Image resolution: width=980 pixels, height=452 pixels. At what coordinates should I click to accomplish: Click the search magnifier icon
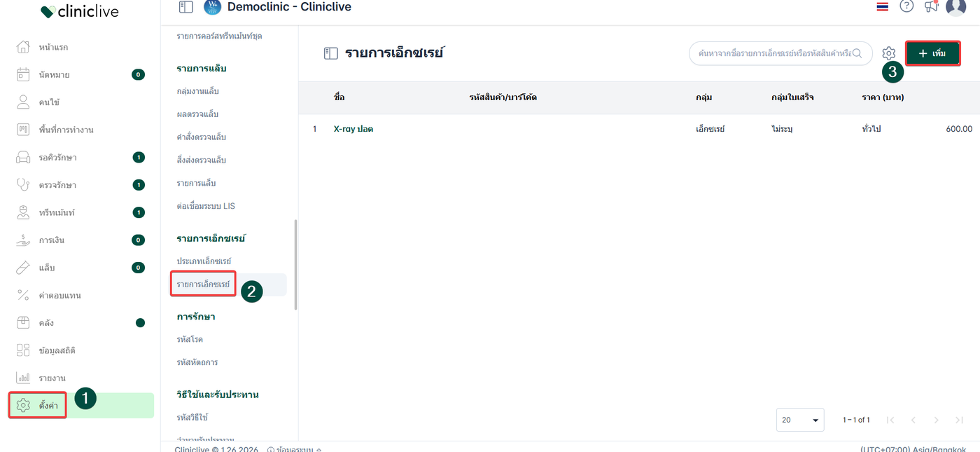[857, 53]
